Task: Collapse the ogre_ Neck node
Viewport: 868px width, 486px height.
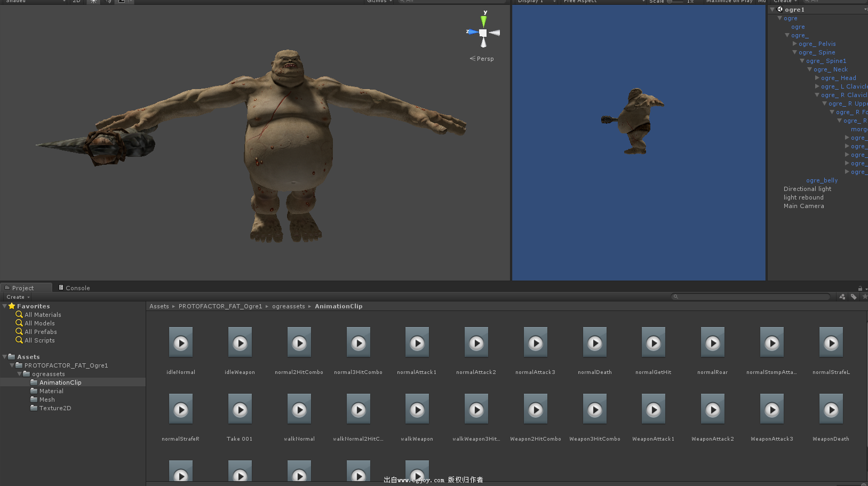Action: (x=809, y=69)
